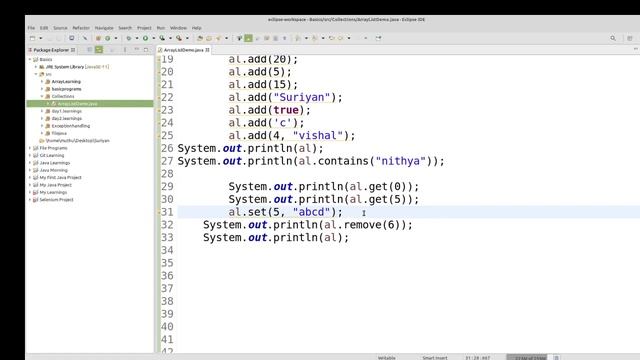The width and height of the screenshot is (640, 360).
Task: Select the Selenium Project entry
Action: pos(56,200)
